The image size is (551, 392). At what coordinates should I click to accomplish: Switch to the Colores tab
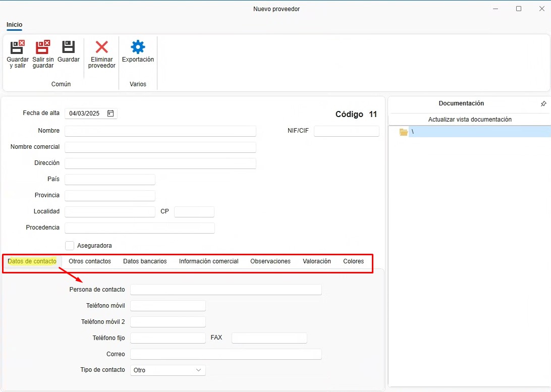pos(354,261)
